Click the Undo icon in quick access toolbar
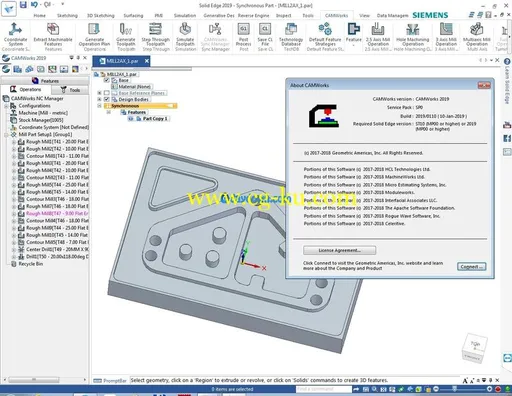Screen dimensions: 512x396 coord(34,5)
